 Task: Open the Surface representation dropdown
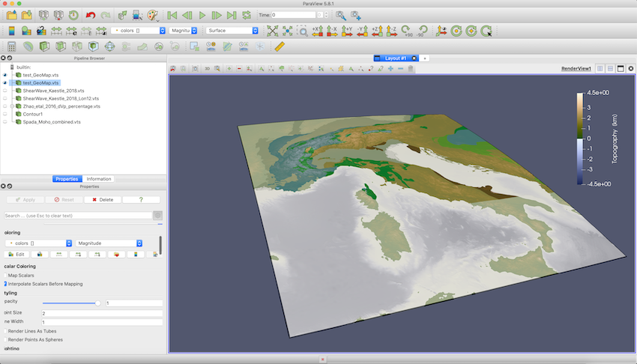click(232, 31)
